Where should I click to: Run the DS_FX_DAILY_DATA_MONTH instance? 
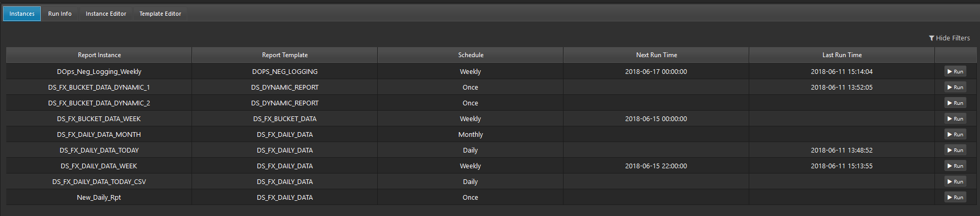click(x=955, y=134)
